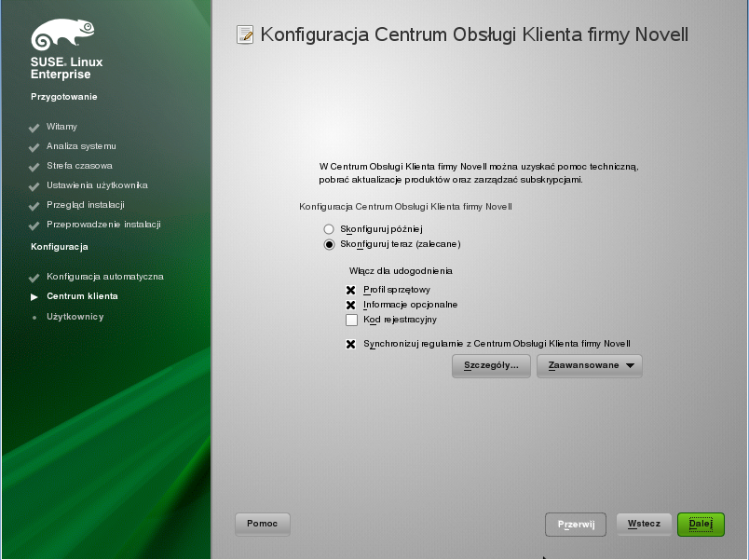Open the Szczegóły... details button
The height and width of the screenshot is (560, 749).
(491, 366)
